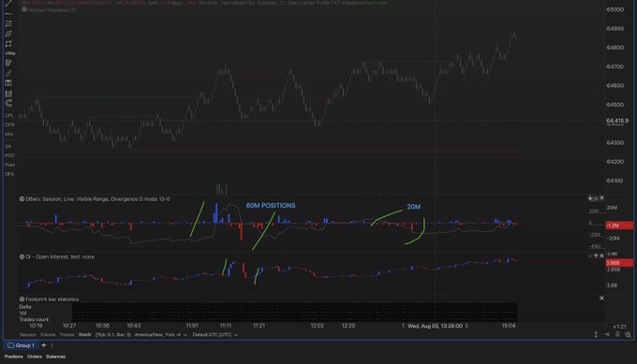
Task: Click the Wed, Aug 05 13:26:00 time label
Action: click(435, 326)
